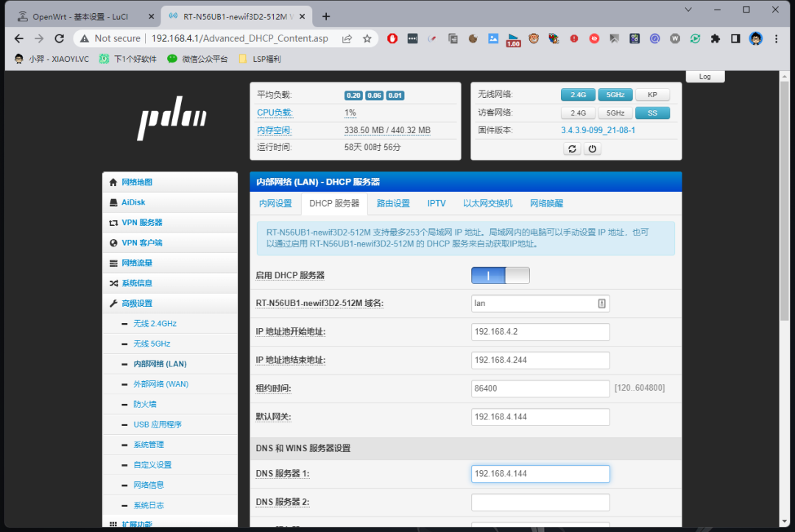The width and height of the screenshot is (795, 532).
Task: Click IP pool end address 192.168.4.244 field
Action: (540, 361)
